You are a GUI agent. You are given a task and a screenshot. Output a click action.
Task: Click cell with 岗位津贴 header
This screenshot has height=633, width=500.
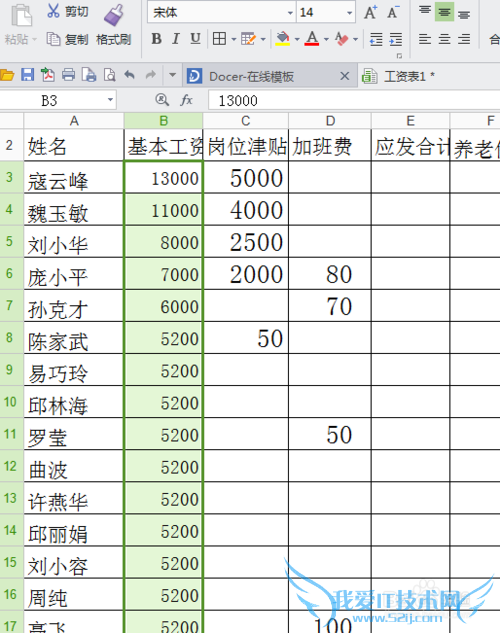(x=246, y=145)
